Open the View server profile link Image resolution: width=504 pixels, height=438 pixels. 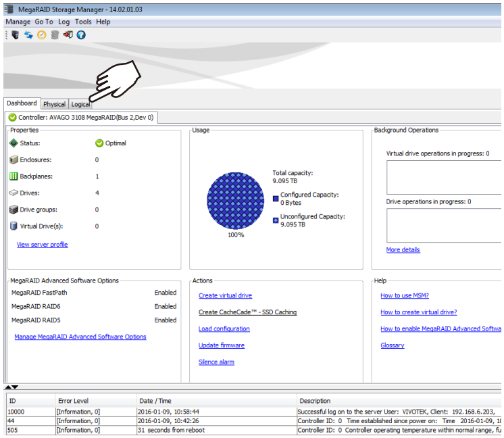click(x=42, y=245)
